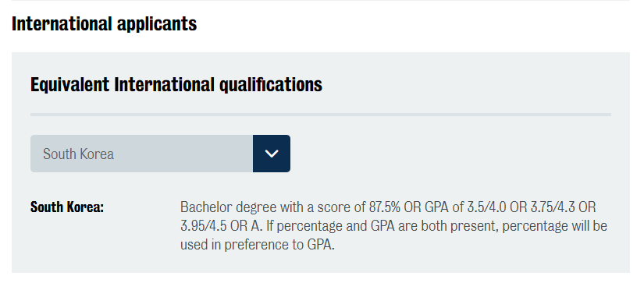Click the thin rule above International applicants
The image size is (644, 290).
[321, 1]
